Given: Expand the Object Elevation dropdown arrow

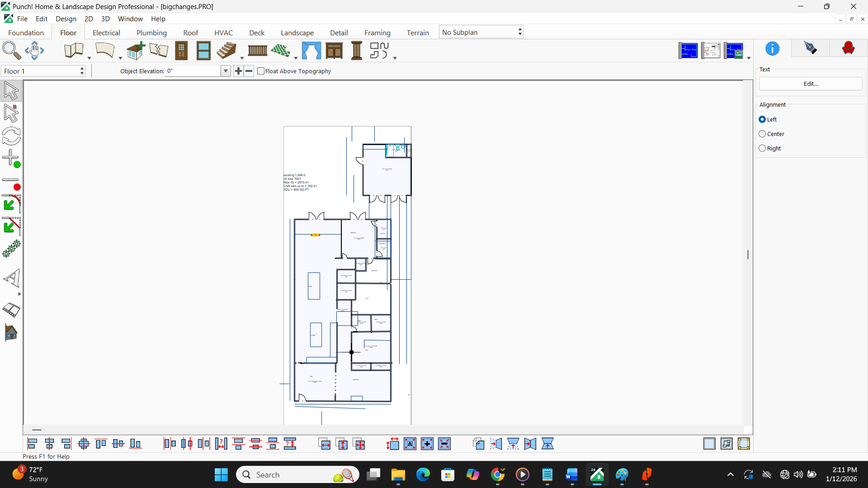Looking at the screenshot, I should click(x=226, y=71).
